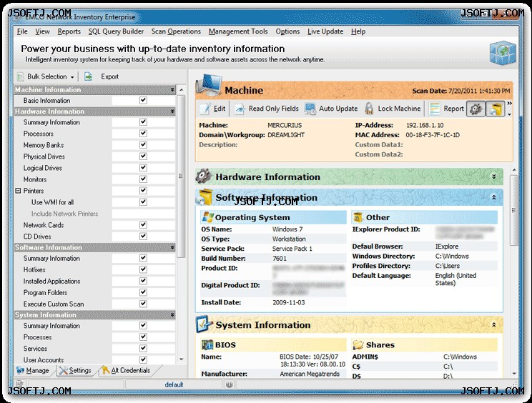
Task: Click the status bar round icon
Action: point(229,384)
